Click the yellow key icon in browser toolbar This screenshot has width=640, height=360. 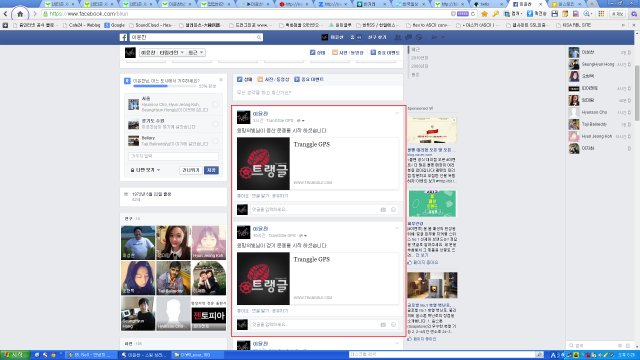tap(496, 14)
